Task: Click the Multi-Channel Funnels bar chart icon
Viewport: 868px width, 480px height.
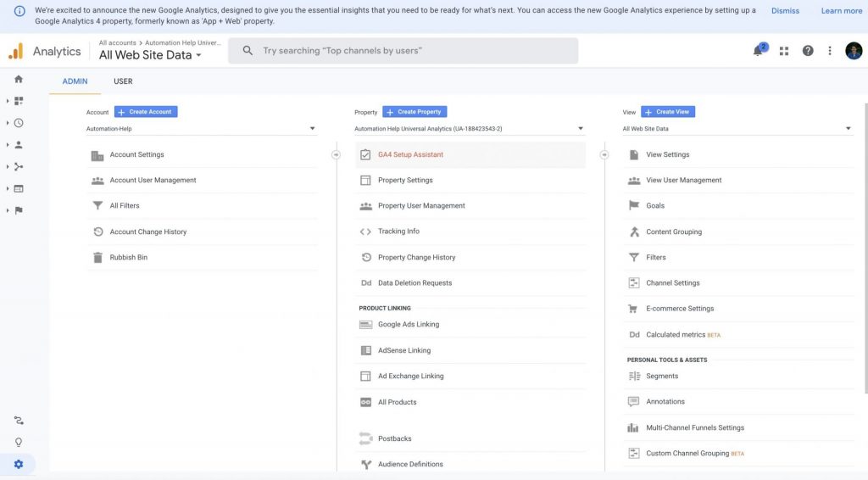Action: pyautogui.click(x=632, y=427)
